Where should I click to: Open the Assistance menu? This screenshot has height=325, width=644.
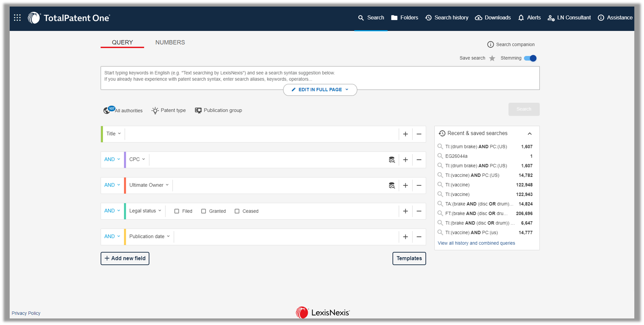pyautogui.click(x=615, y=18)
